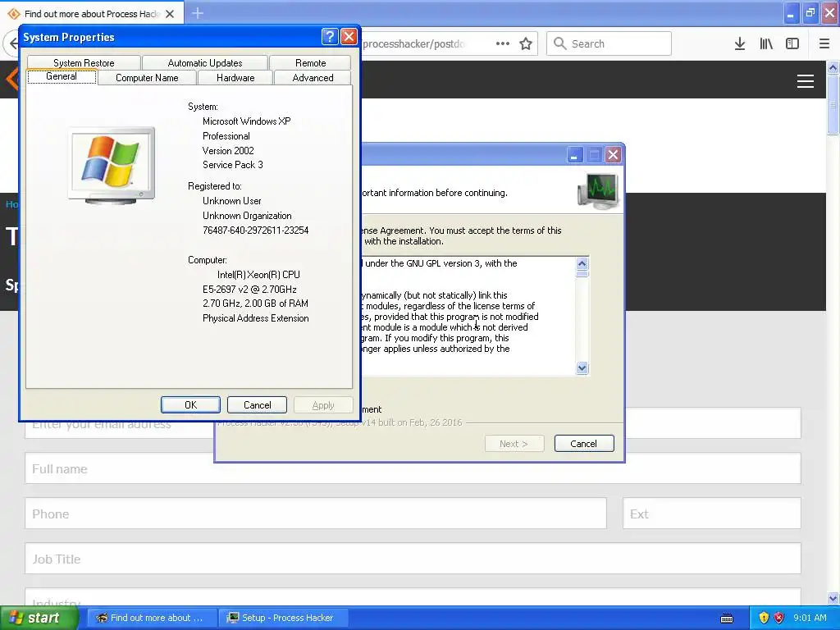Screen dimensions: 840x630
Task: Click the Process Hacker monitor icon in setup
Action: pos(599,191)
